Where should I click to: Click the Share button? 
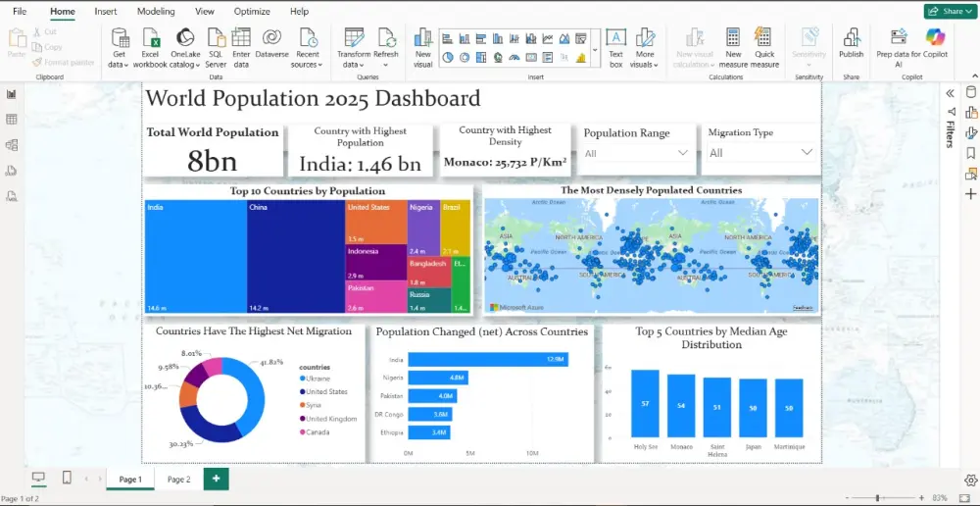(x=950, y=11)
